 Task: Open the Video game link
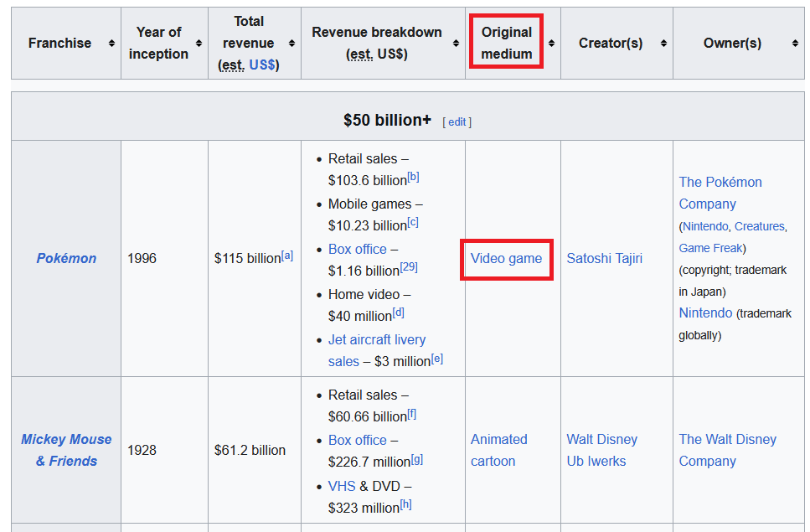coord(506,258)
